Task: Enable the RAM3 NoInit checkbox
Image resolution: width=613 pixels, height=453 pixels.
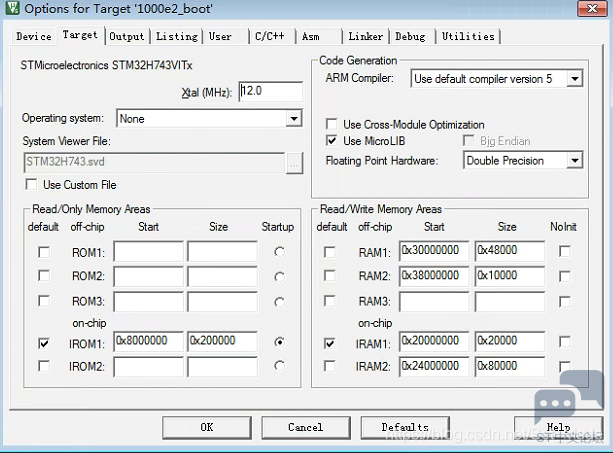Action: click(x=565, y=301)
